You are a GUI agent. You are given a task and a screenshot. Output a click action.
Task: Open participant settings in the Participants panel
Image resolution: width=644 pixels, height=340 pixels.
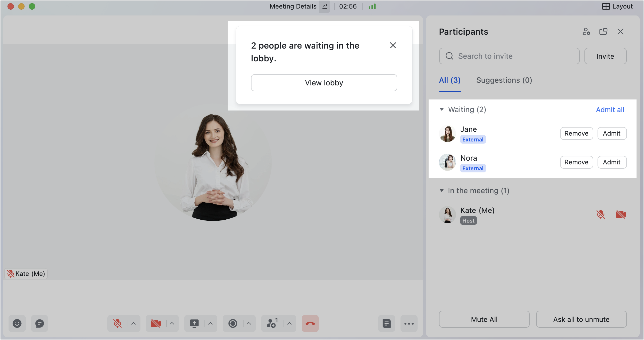pos(586,31)
